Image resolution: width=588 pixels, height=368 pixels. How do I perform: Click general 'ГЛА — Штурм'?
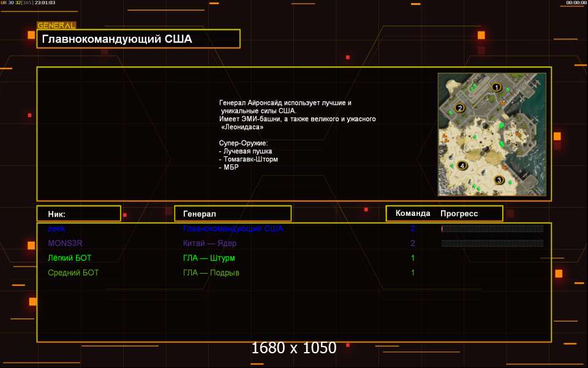209,258
